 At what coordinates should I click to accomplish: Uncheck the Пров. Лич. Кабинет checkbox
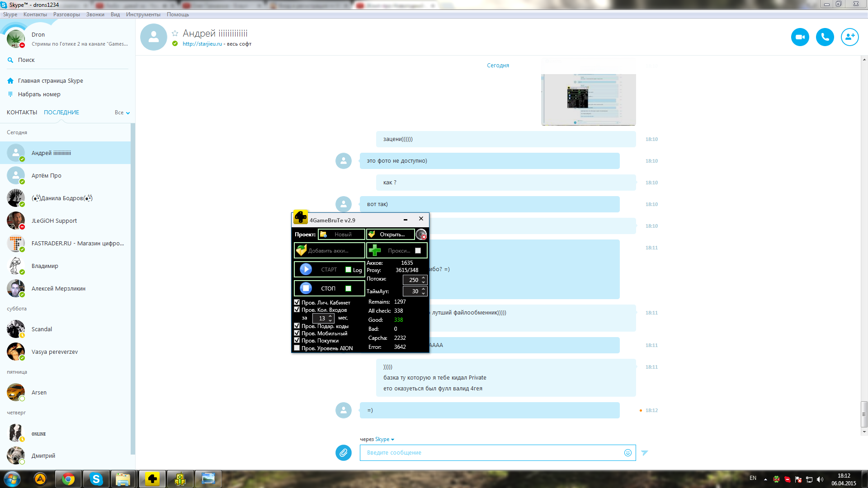click(x=297, y=302)
